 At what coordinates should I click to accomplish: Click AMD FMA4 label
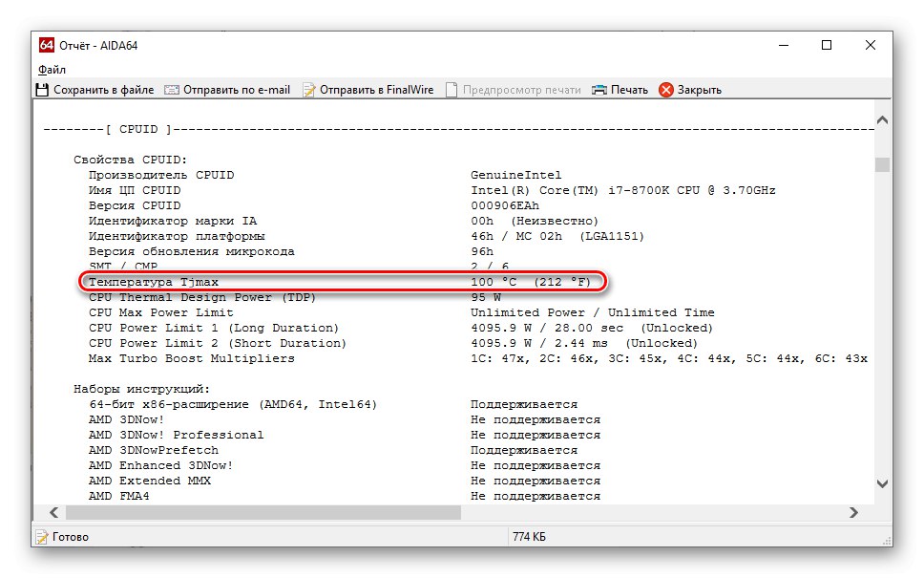click(119, 497)
